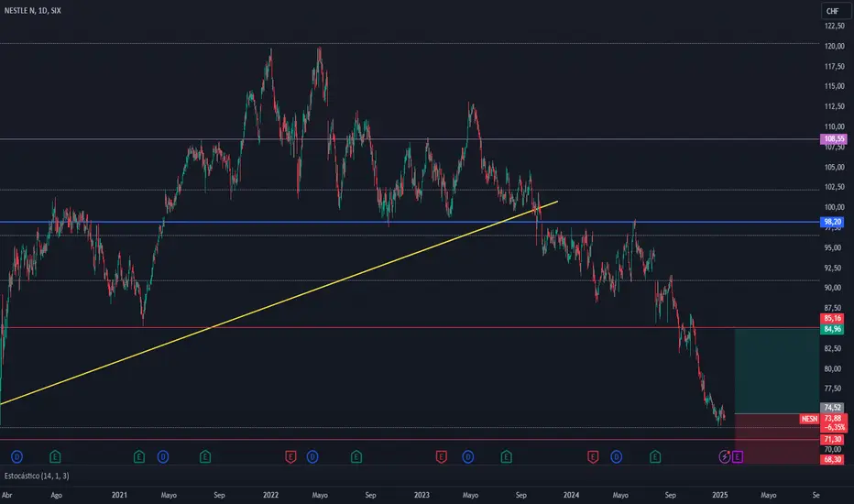Open the red earnings marker in early 2022

point(290,456)
